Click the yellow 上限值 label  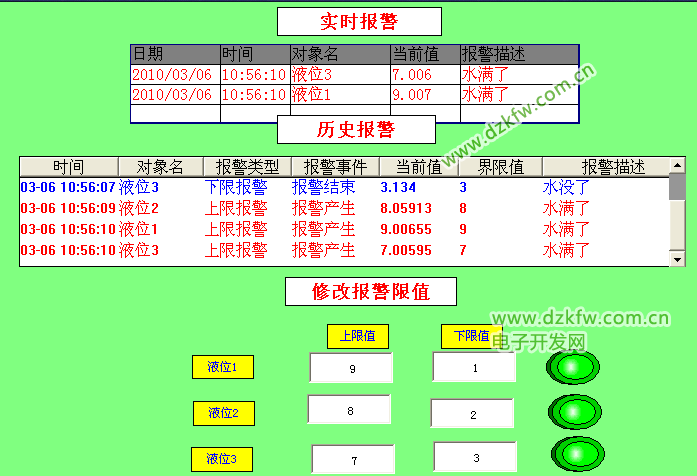[357, 336]
